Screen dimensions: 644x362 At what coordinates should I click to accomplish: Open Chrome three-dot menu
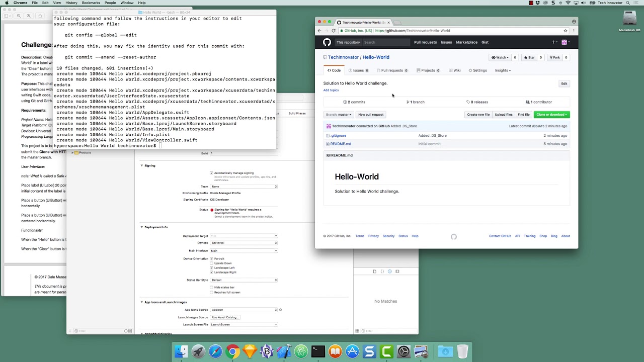pyautogui.click(x=574, y=31)
